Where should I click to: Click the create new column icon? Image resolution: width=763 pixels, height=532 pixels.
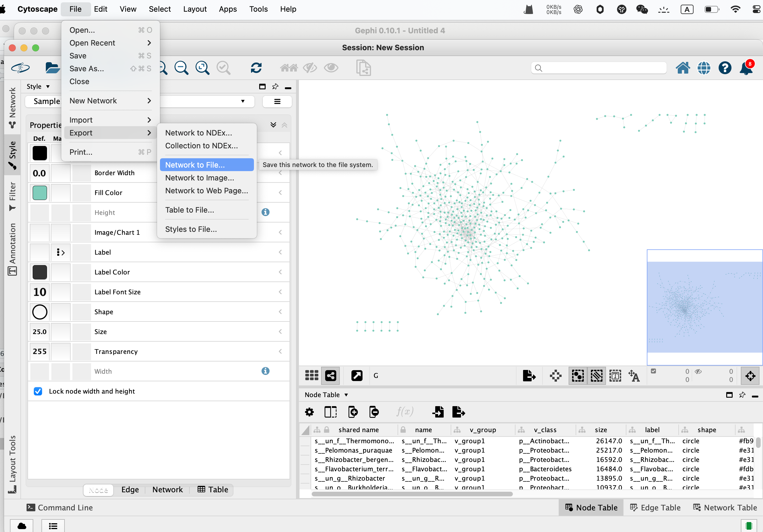click(x=353, y=412)
